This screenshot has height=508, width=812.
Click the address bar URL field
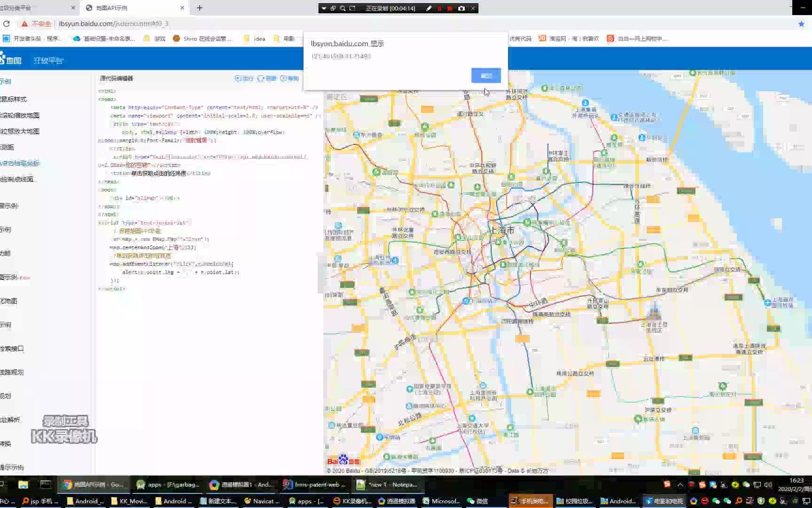click(117, 24)
